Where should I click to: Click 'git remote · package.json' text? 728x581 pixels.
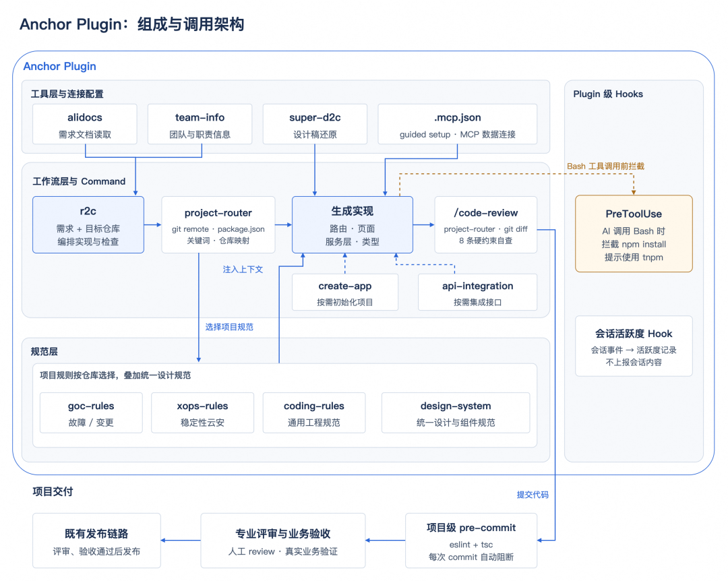pyautogui.click(x=218, y=229)
